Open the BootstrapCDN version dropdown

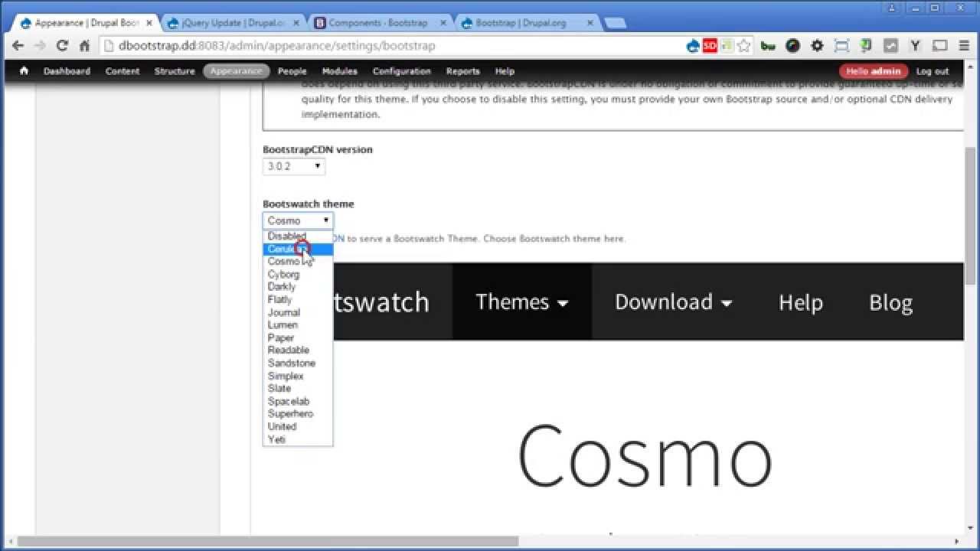coord(294,166)
